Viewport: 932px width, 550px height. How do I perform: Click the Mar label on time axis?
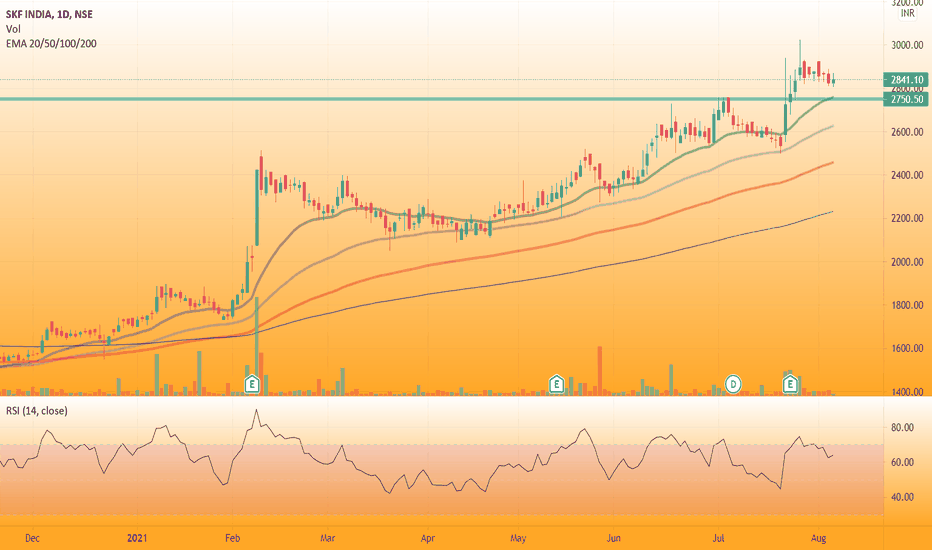click(x=328, y=538)
